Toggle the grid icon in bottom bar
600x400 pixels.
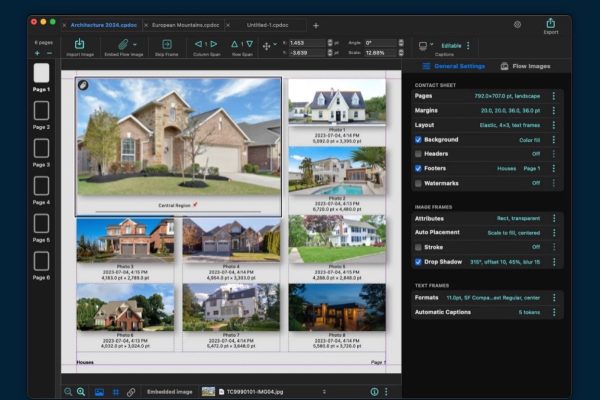point(116,392)
